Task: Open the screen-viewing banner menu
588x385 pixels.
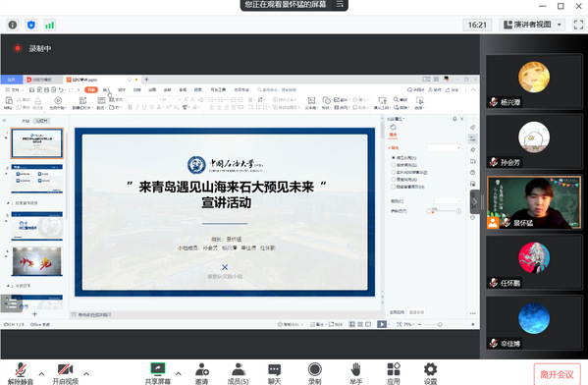Action: click(x=340, y=5)
